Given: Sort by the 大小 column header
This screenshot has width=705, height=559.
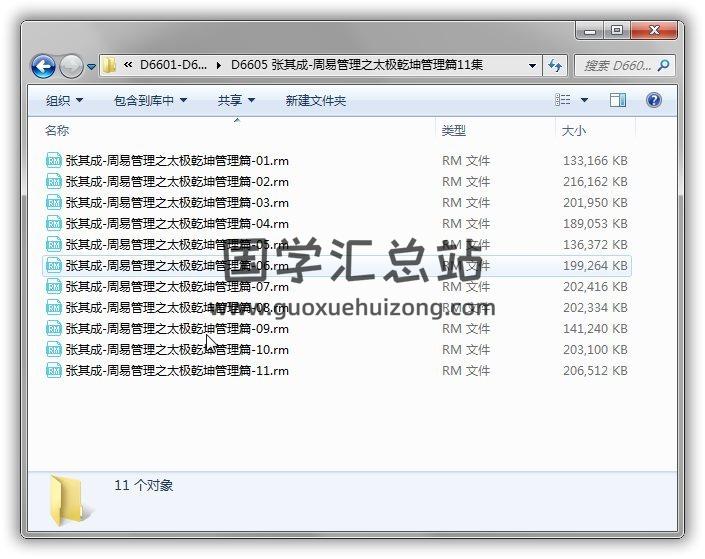Looking at the screenshot, I should coord(574,131).
